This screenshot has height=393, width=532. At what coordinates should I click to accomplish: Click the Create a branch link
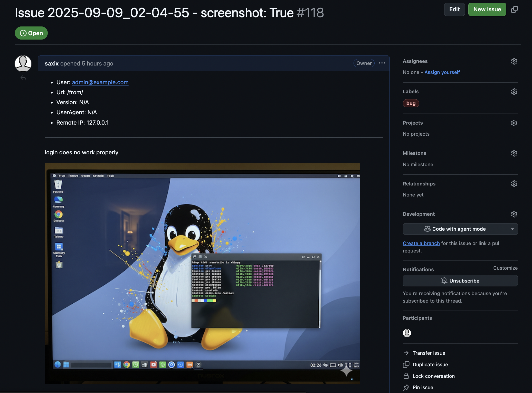421,243
